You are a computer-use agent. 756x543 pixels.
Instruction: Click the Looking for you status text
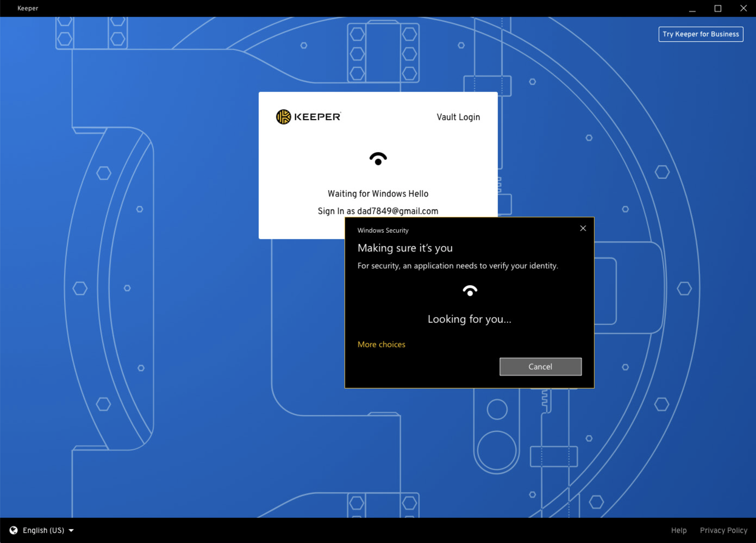(469, 319)
